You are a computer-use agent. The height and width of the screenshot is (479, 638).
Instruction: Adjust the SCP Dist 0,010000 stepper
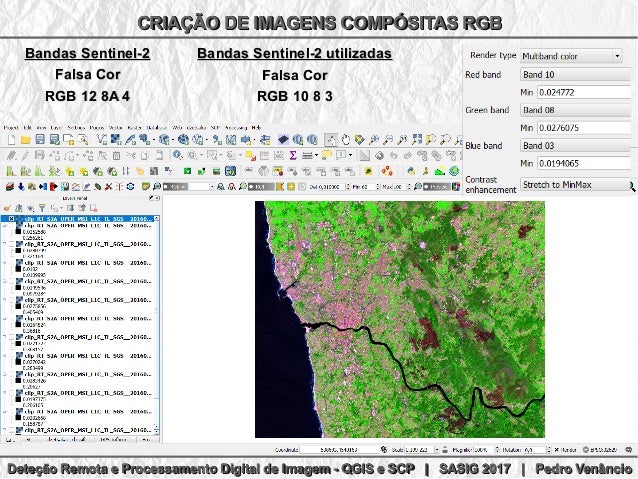pos(347,187)
